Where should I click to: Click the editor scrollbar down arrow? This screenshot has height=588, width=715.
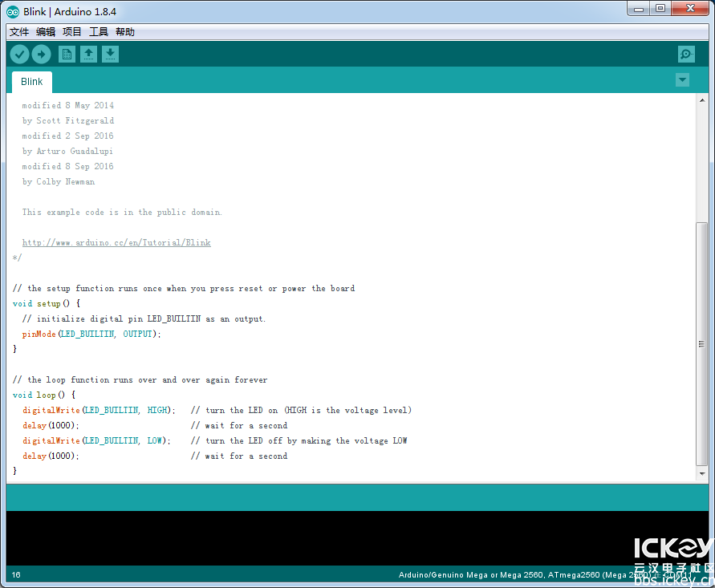point(702,473)
